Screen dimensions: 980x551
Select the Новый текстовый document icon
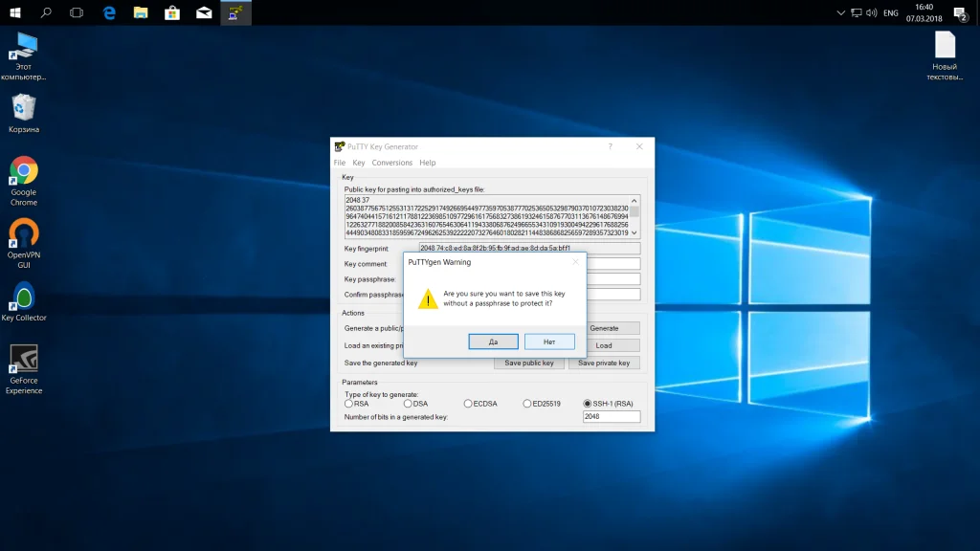point(945,55)
